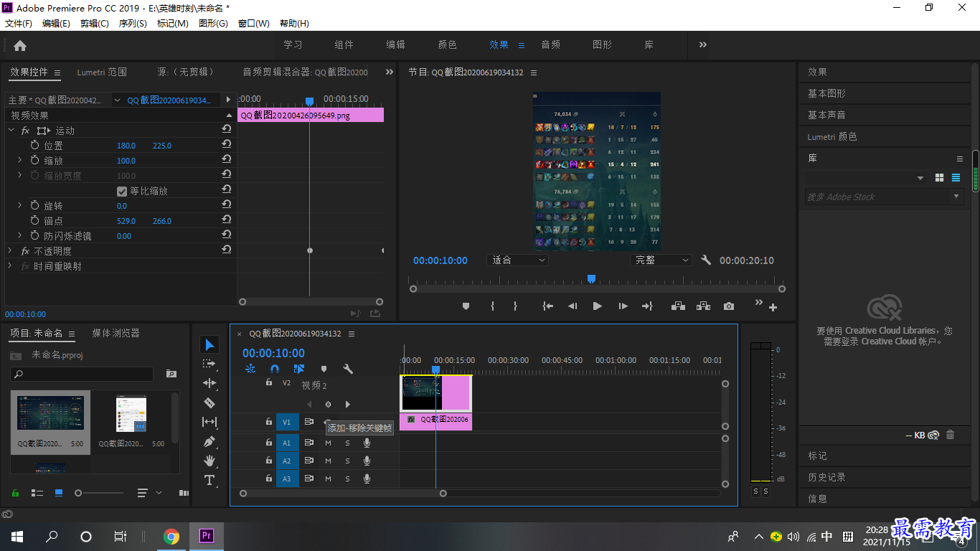Collapse the Motion effect group
Screen dimensions: 980x551
point(11,131)
